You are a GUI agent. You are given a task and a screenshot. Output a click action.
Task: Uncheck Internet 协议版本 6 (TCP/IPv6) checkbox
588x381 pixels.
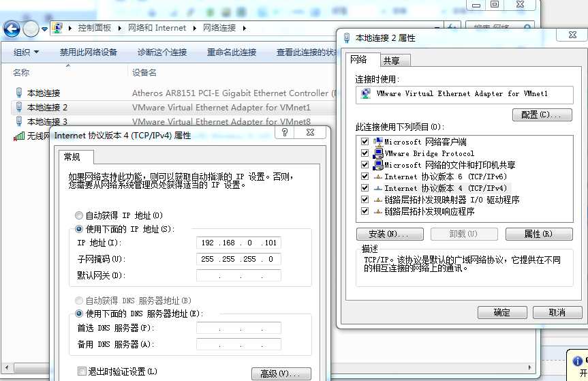pyautogui.click(x=365, y=177)
